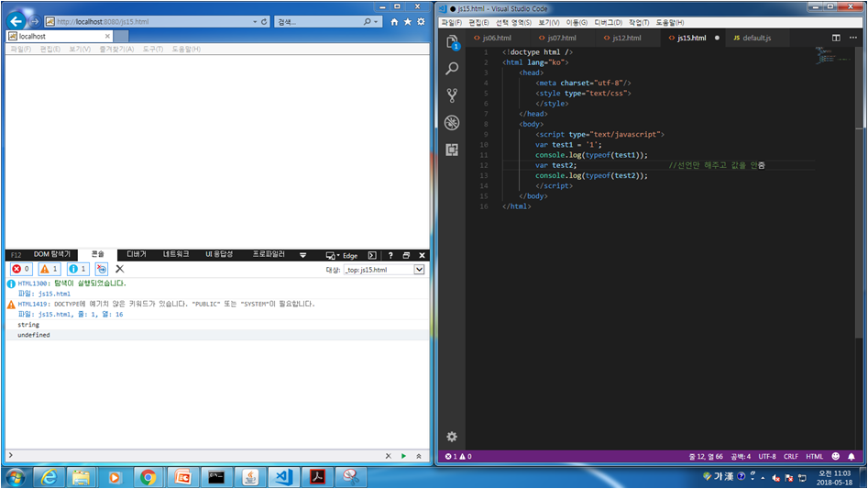The height and width of the screenshot is (489, 868).
Task: Show VS Code notifications bell
Action: click(852, 456)
